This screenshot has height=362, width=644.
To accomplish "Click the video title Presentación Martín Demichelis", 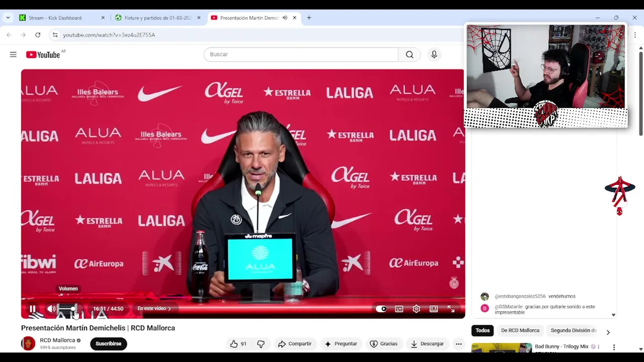I will click(98, 328).
